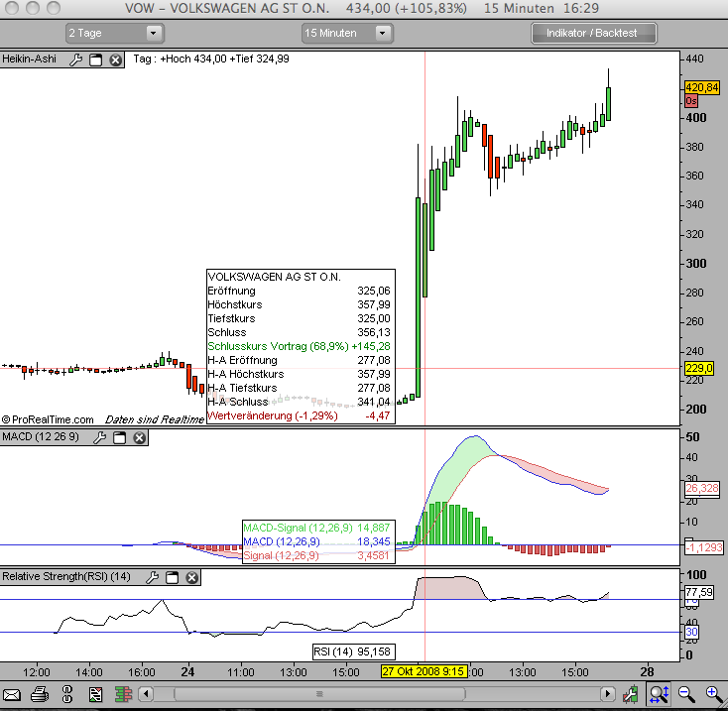Open the red-green order book icon
The width and height of the screenshot is (728, 711).
(x=123, y=695)
